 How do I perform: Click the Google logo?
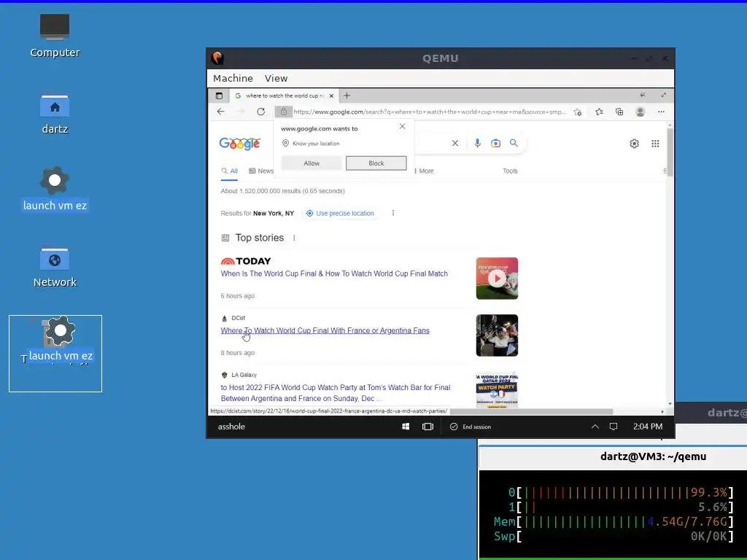pos(239,143)
